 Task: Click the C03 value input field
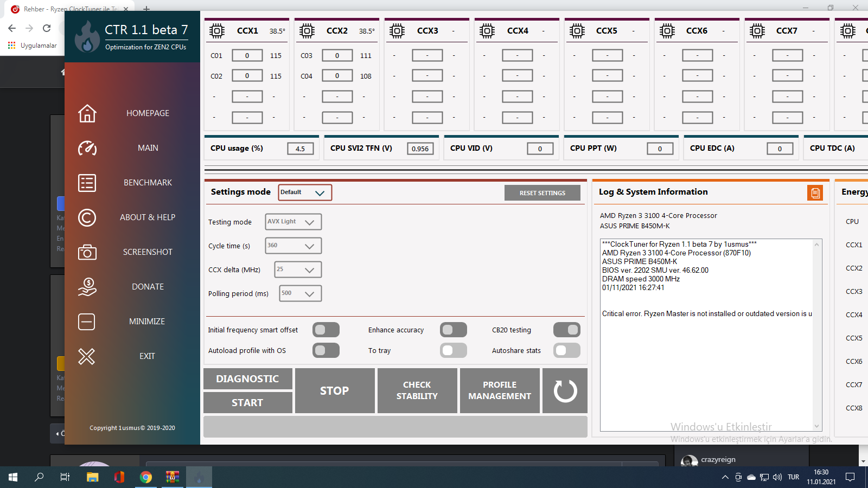[x=337, y=55]
